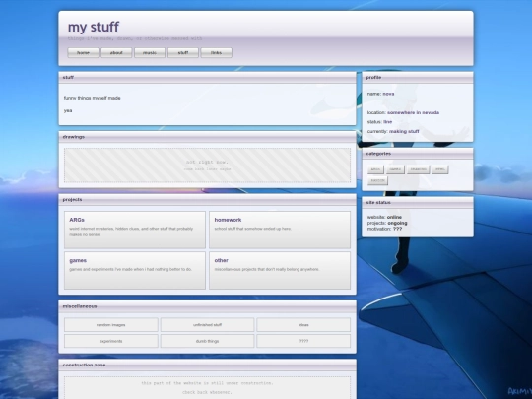Click the 'yea' text line
The height and width of the screenshot is (399, 532).
pos(68,110)
